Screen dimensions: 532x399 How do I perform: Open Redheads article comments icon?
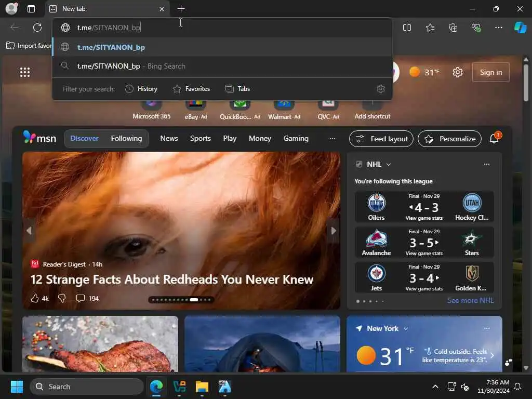[81, 298]
